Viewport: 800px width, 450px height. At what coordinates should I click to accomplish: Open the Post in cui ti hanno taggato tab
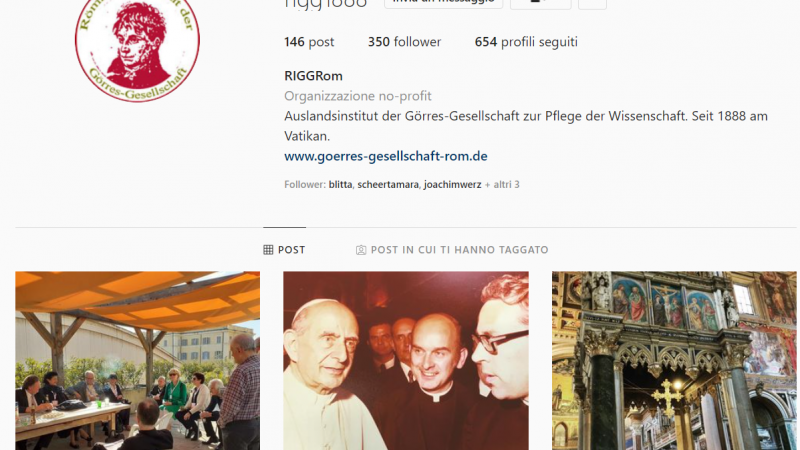[x=452, y=249]
